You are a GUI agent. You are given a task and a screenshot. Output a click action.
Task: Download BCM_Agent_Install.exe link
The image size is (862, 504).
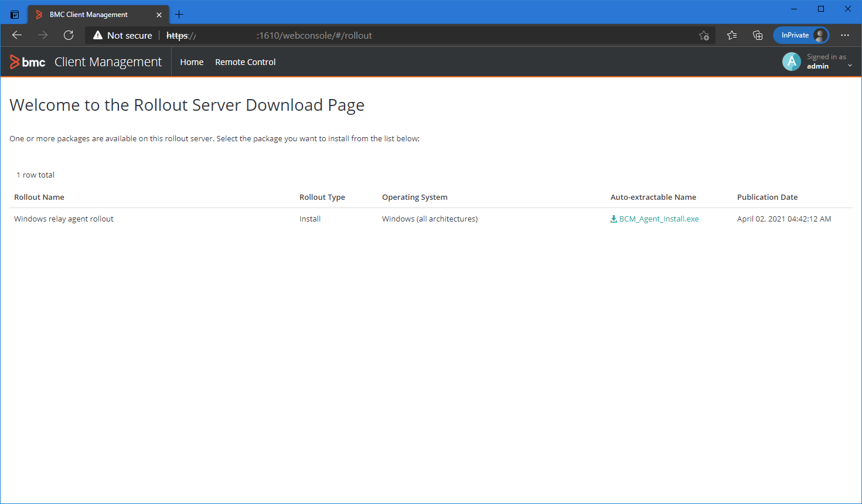[659, 219]
